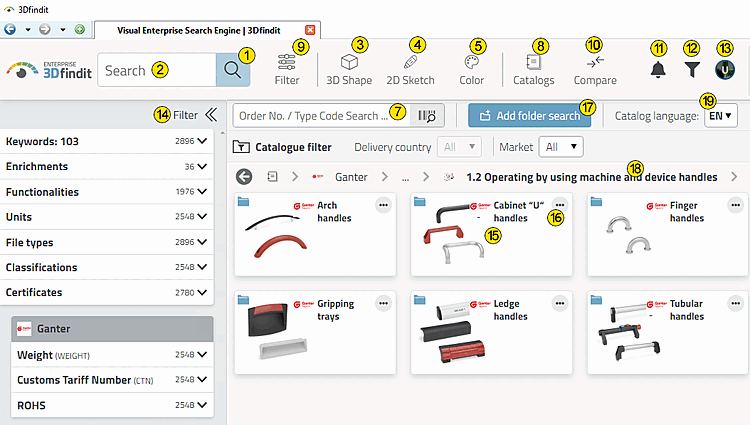
Task: Open the Filter toolbar option
Action: pyautogui.click(x=287, y=70)
